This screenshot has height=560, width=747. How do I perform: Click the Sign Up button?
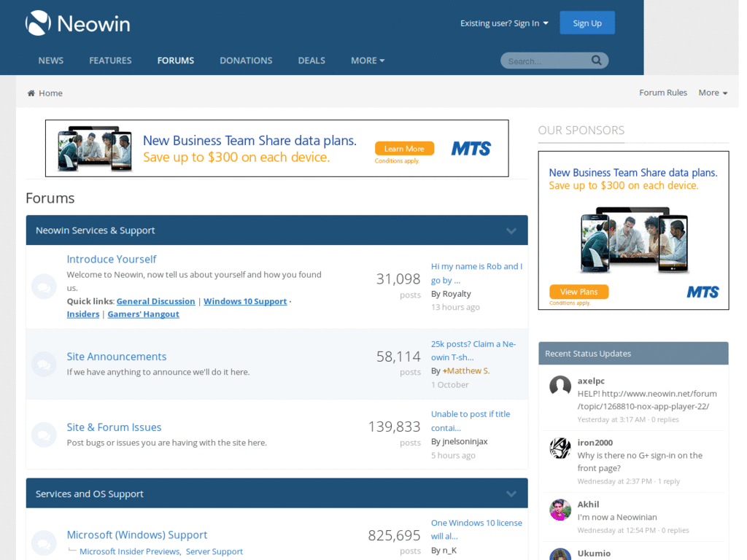pyautogui.click(x=587, y=23)
